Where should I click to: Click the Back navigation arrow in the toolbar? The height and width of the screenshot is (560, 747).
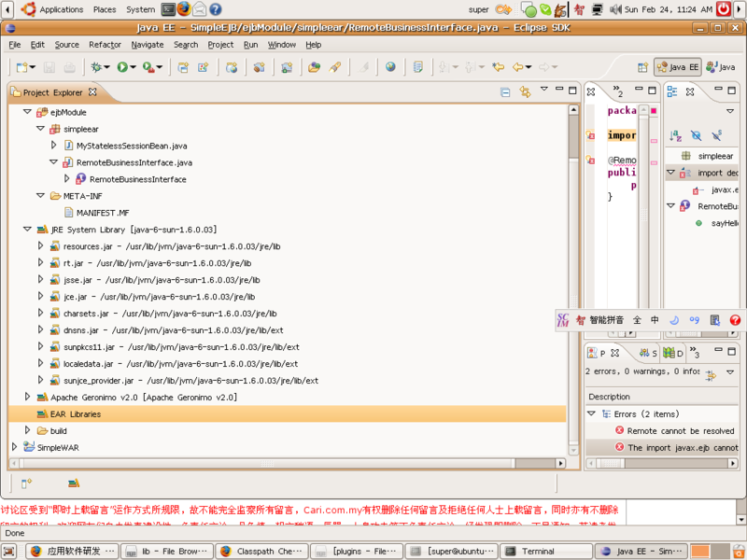pyautogui.click(x=517, y=67)
